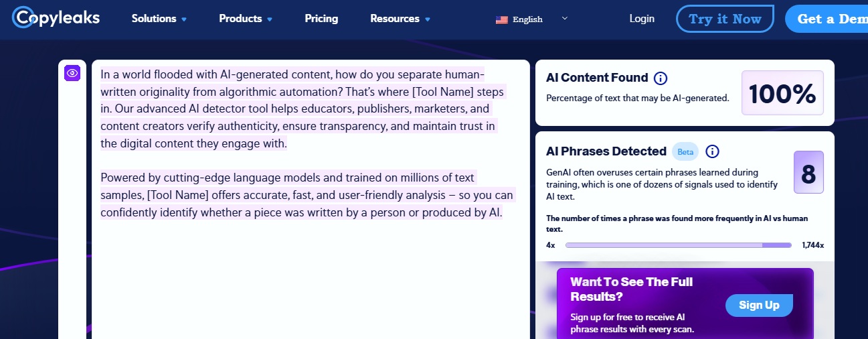Click the Beta badge
Viewport: 868px width, 339px height.
[x=685, y=152]
